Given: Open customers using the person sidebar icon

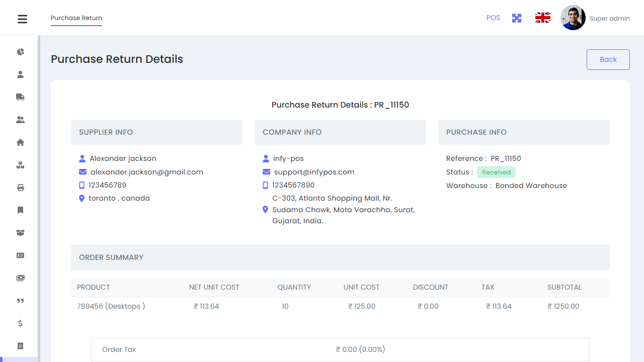Looking at the screenshot, I should [x=20, y=74].
